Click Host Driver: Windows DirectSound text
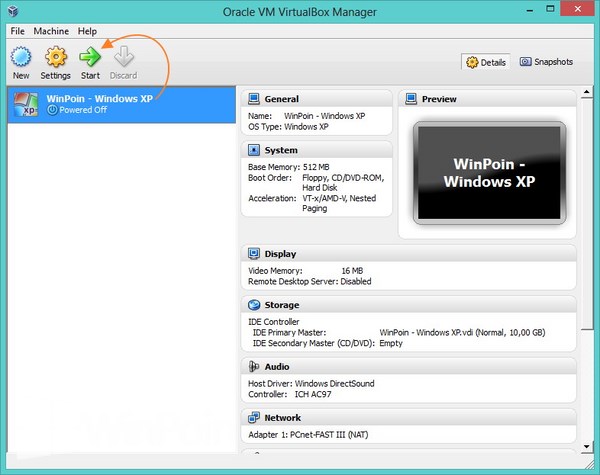This screenshot has height=475, width=600. (311, 384)
